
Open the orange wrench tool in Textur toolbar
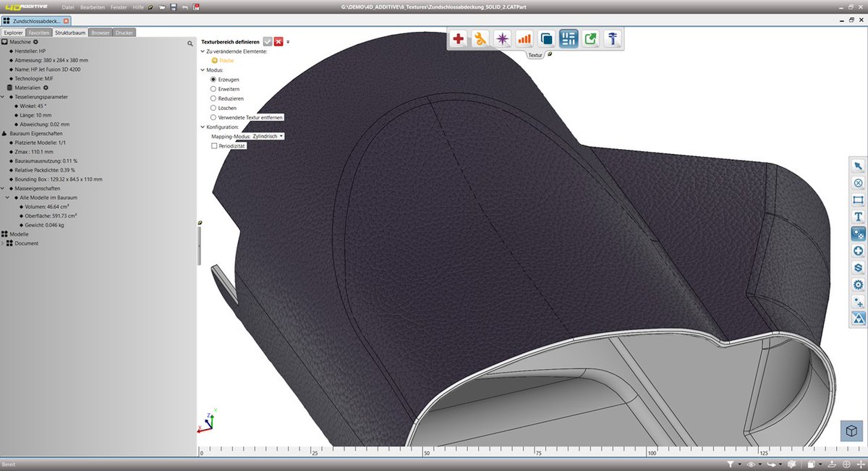[480, 38]
